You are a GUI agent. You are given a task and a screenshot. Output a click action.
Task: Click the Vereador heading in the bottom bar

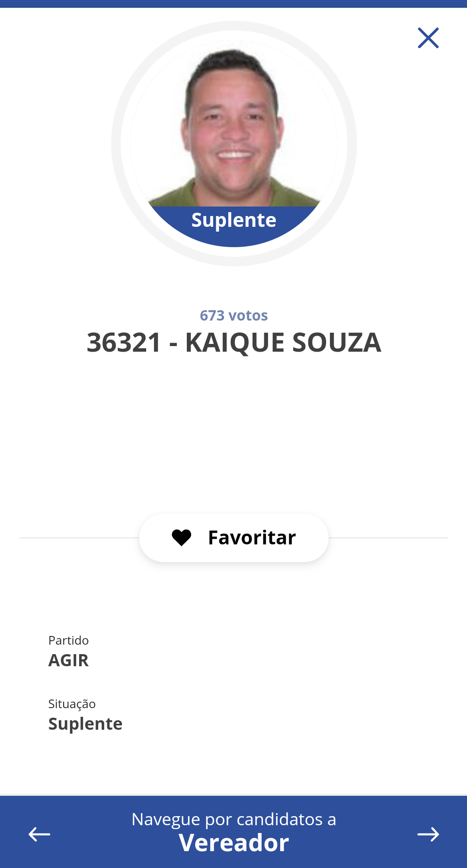coord(234,843)
